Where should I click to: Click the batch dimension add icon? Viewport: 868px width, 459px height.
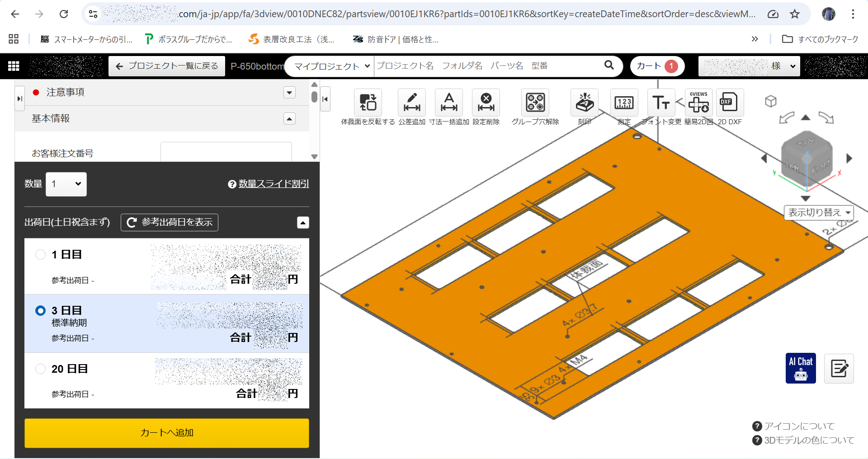pos(448,103)
